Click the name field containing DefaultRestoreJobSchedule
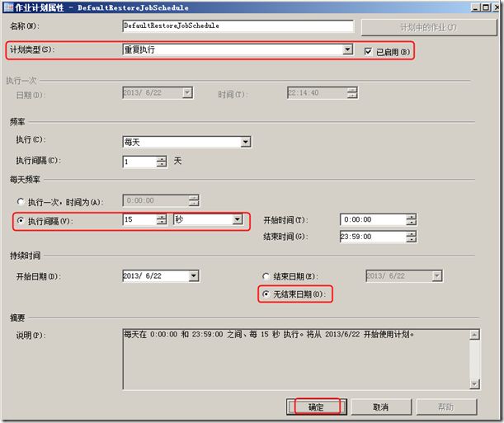 [238, 26]
